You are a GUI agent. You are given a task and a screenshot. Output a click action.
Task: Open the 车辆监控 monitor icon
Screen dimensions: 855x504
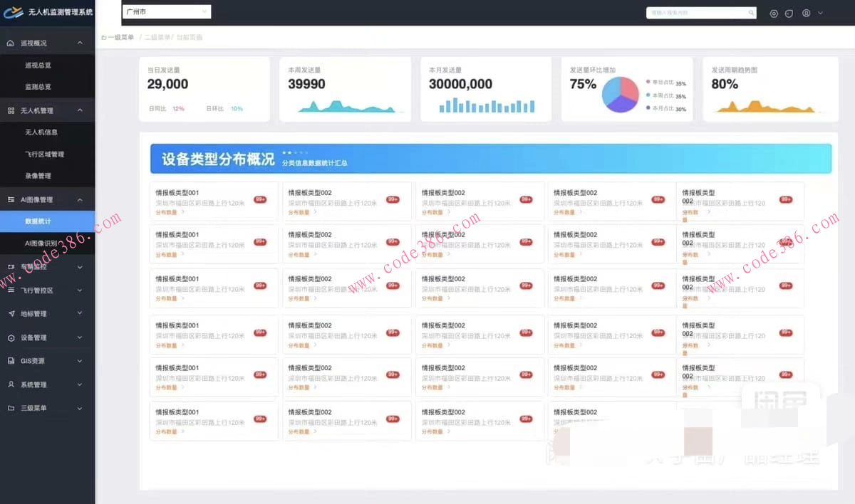click(x=10, y=266)
